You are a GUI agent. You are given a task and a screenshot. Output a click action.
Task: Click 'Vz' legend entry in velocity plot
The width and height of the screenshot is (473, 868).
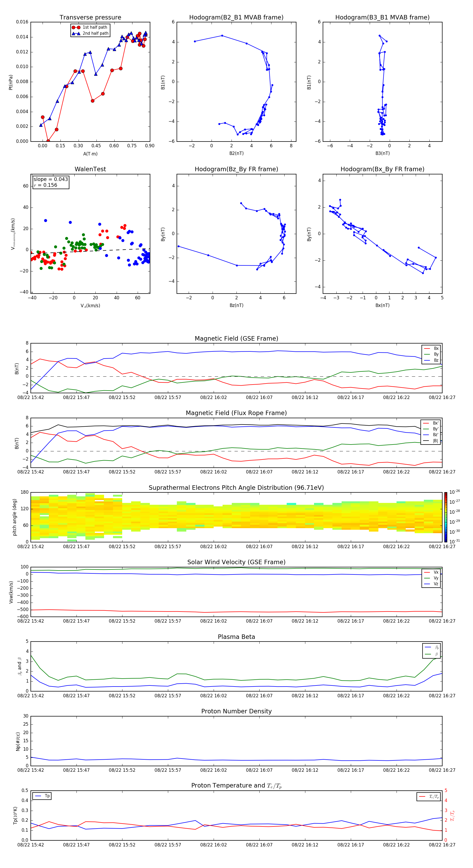(431, 584)
